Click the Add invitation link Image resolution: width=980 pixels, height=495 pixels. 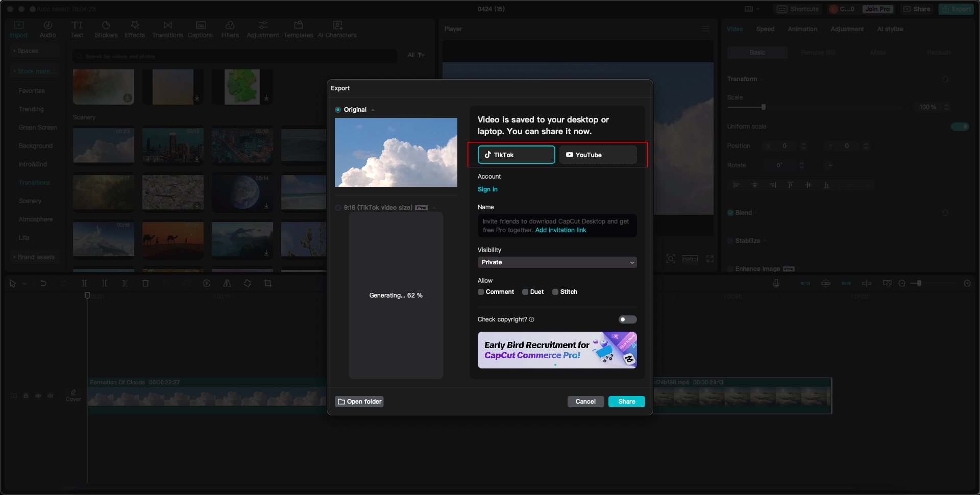[x=560, y=230]
